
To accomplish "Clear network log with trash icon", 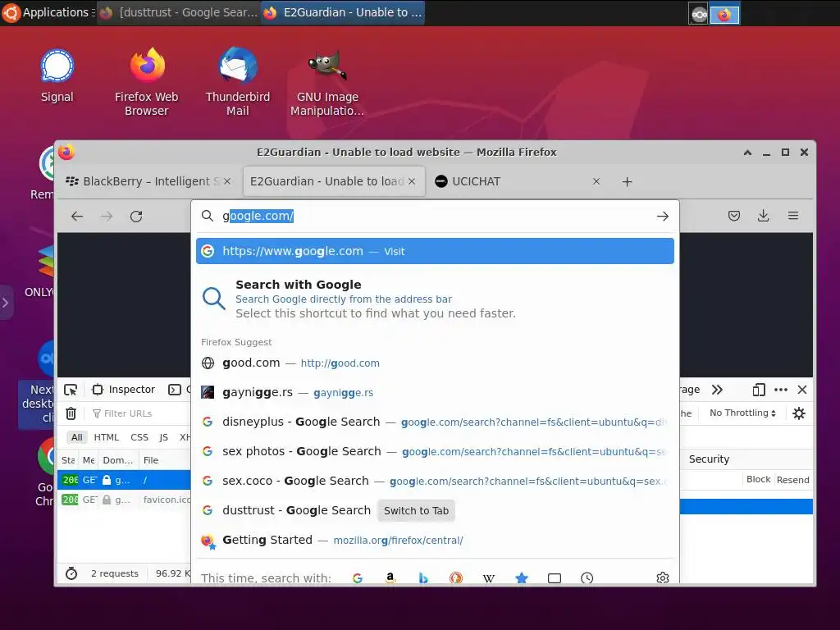I will (71, 413).
